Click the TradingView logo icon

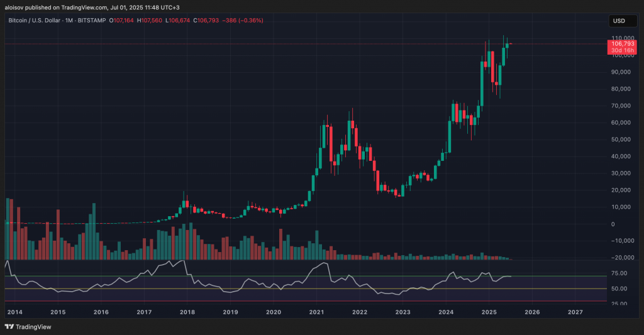pos(9,327)
